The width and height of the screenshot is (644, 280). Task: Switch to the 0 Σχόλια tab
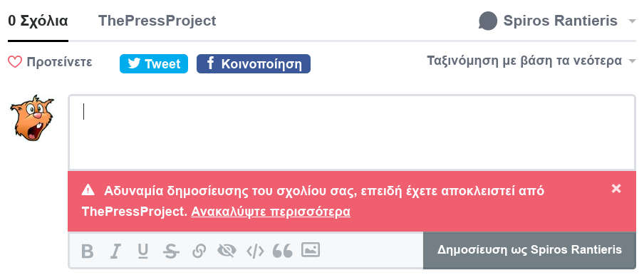(x=38, y=21)
